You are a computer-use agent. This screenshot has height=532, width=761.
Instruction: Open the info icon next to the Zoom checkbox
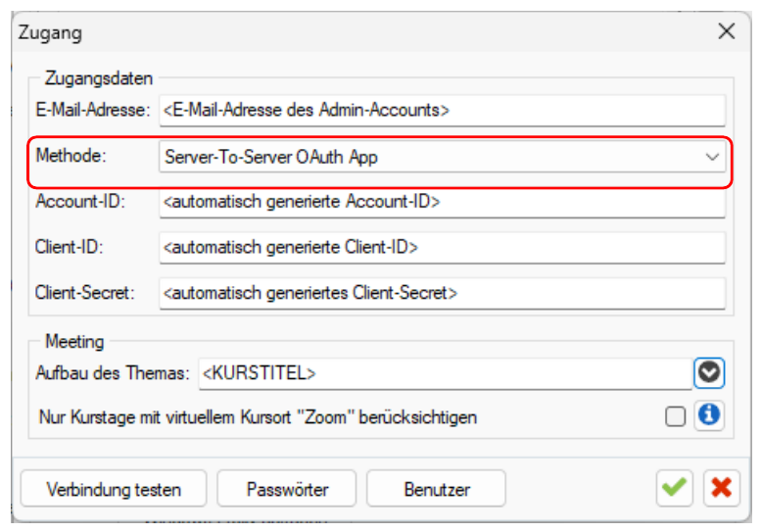(709, 415)
